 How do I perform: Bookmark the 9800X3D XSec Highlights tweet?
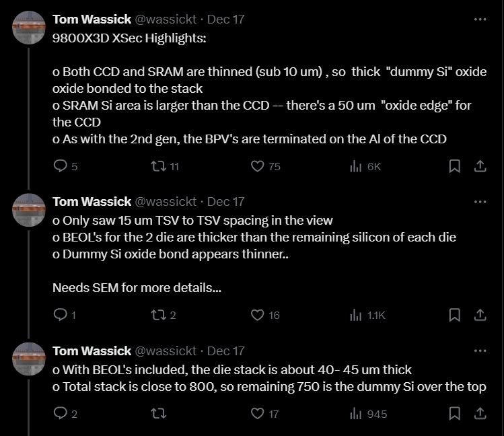click(x=455, y=166)
